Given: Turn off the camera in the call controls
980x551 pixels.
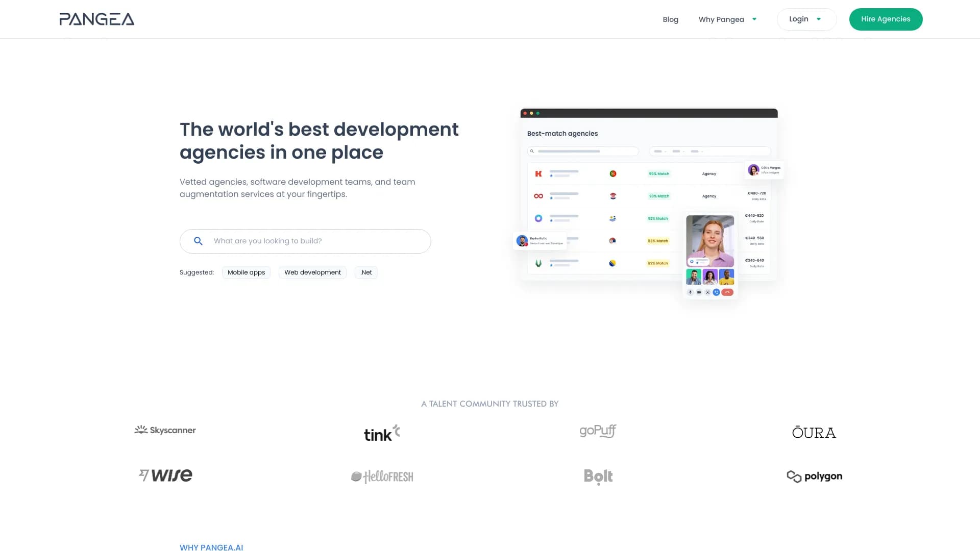Looking at the screenshot, I should [x=699, y=292].
